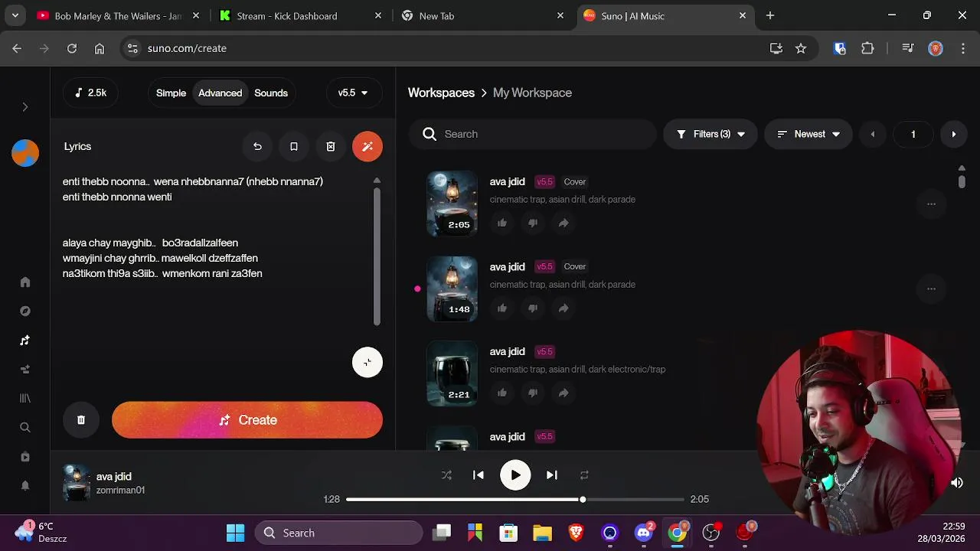Viewport: 980px width, 551px height.
Task: Skip to the next track
Action: coord(551,475)
